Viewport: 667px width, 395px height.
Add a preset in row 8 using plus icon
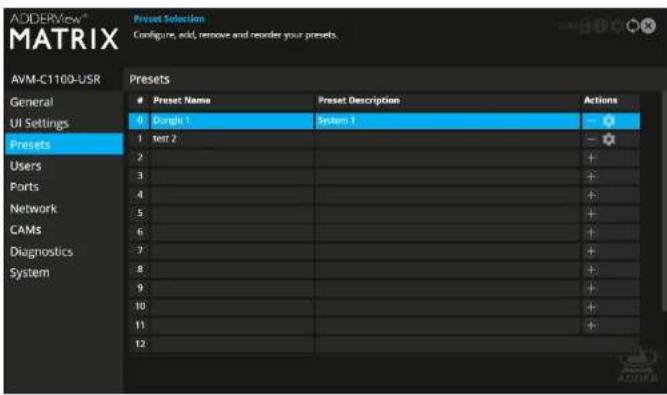point(591,270)
